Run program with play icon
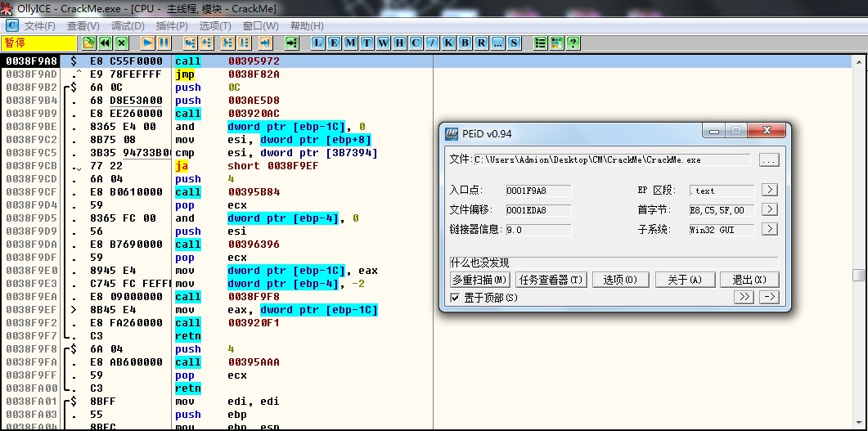Viewport: 868px width, 431px height. tap(148, 43)
